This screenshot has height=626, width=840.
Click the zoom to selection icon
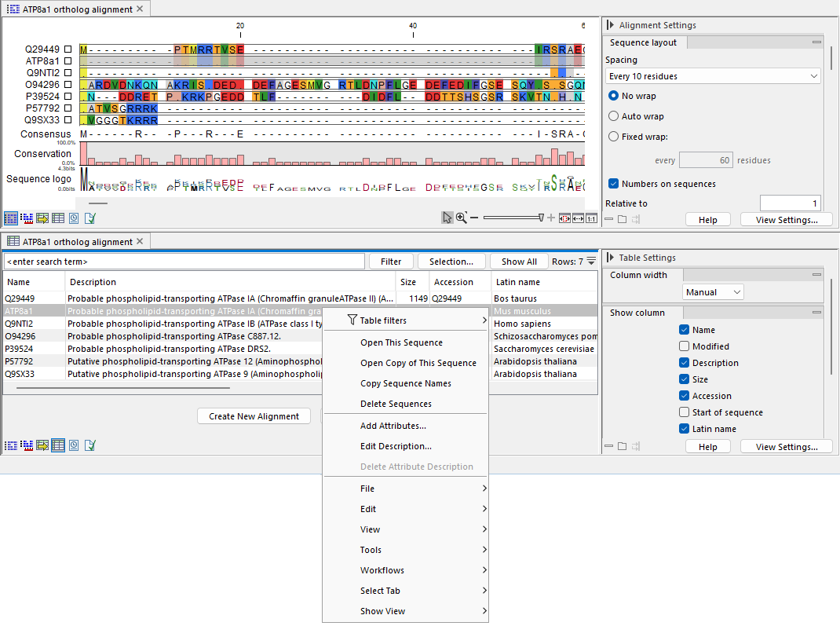click(x=564, y=218)
